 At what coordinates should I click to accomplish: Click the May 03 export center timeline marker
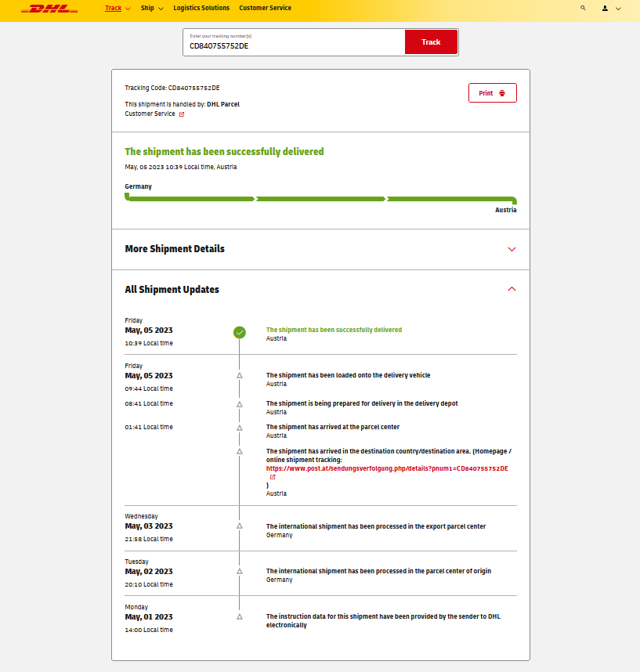[240, 526]
